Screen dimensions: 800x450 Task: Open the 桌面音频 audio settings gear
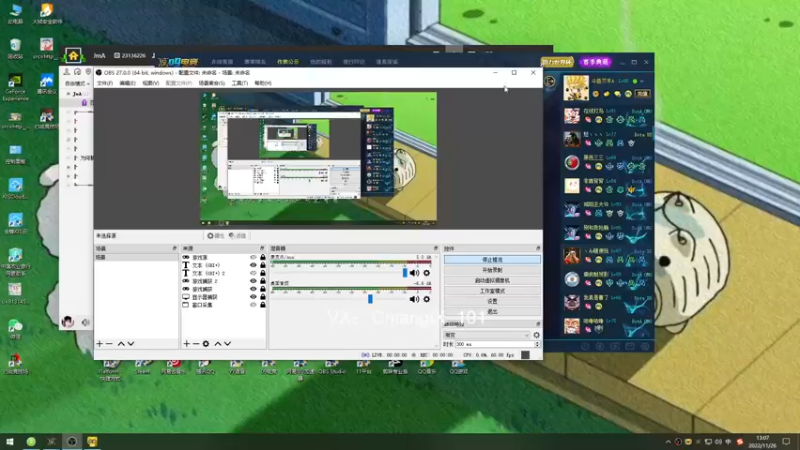(x=427, y=299)
